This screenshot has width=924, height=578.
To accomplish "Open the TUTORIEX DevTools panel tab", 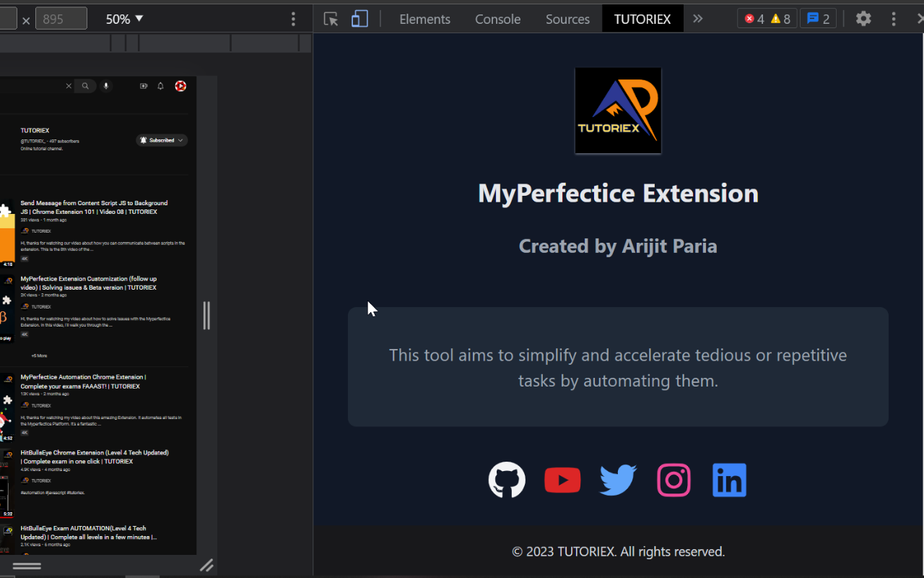I will tap(642, 19).
